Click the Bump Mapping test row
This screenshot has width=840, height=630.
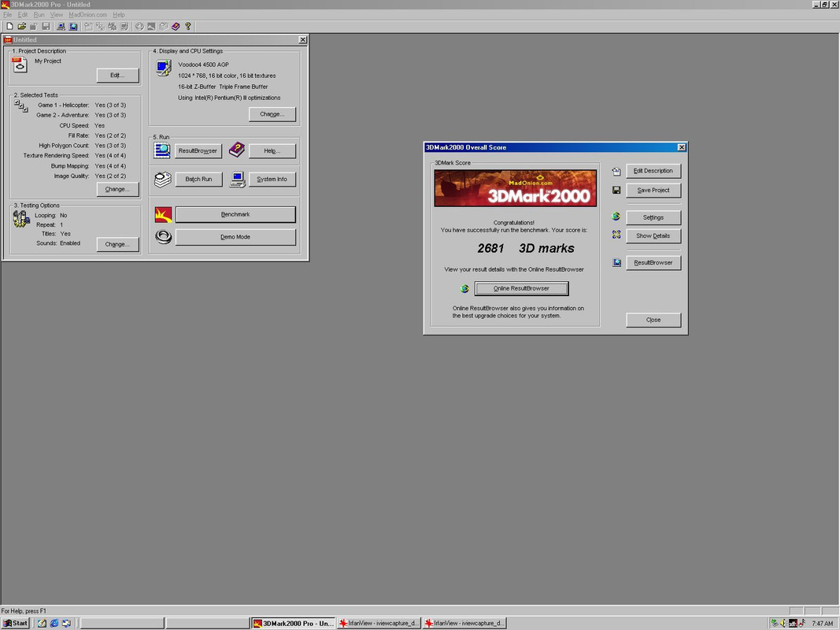tap(88, 166)
